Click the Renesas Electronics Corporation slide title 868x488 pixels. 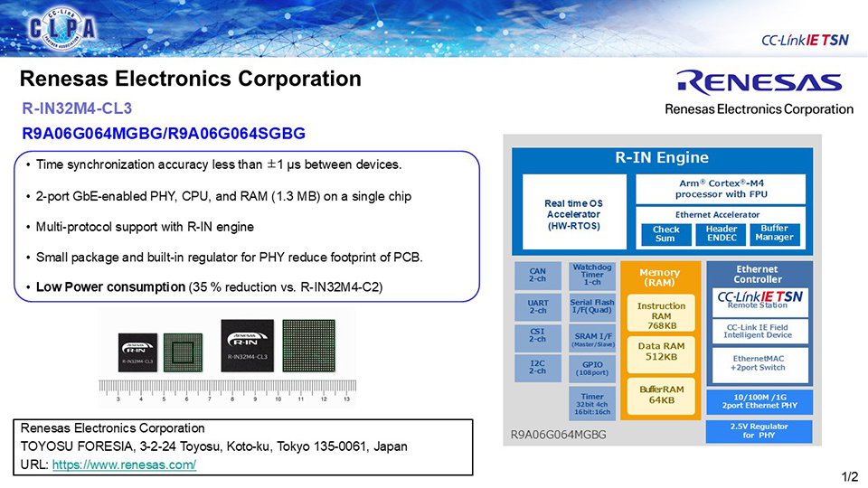tap(191, 79)
